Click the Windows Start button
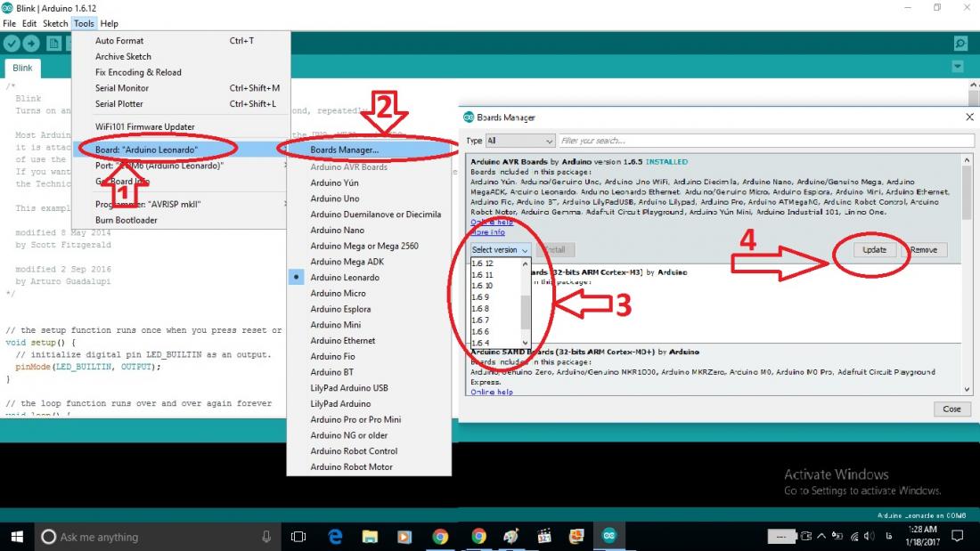Viewport: 980px width, 551px height. tap(17, 536)
